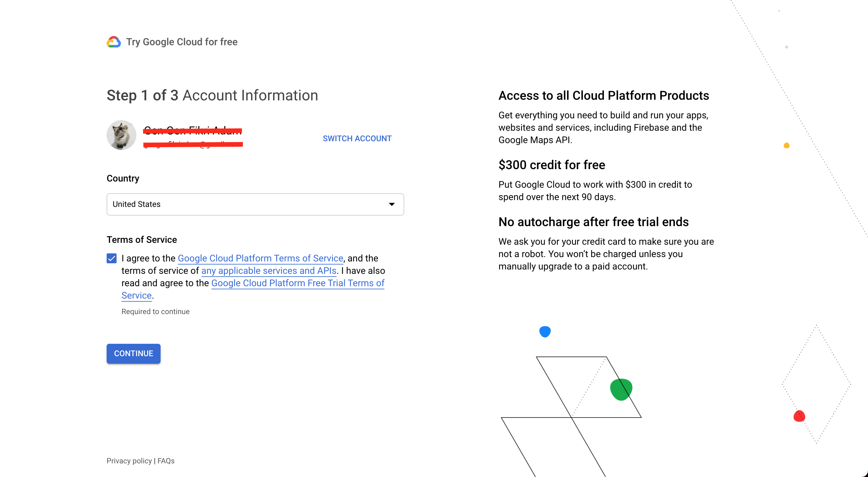This screenshot has height=477, width=868.
Task: Click SWITCH ACCOUNT link
Action: 357,138
